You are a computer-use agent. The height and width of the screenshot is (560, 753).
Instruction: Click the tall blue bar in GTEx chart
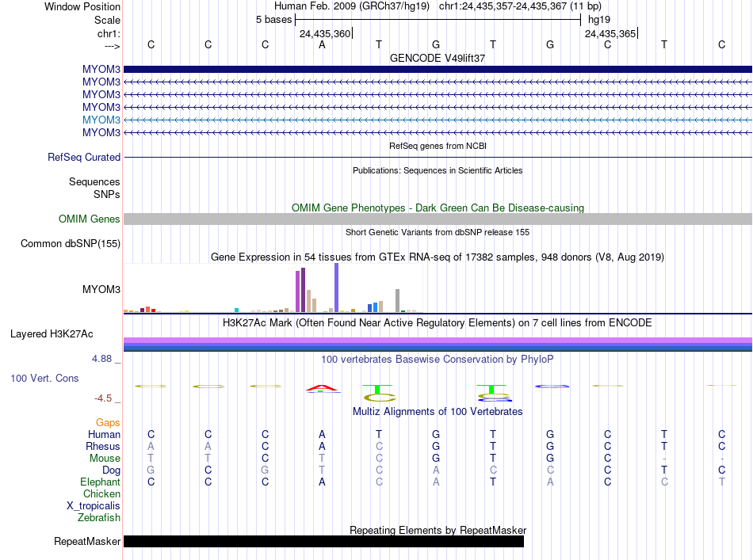337,288
